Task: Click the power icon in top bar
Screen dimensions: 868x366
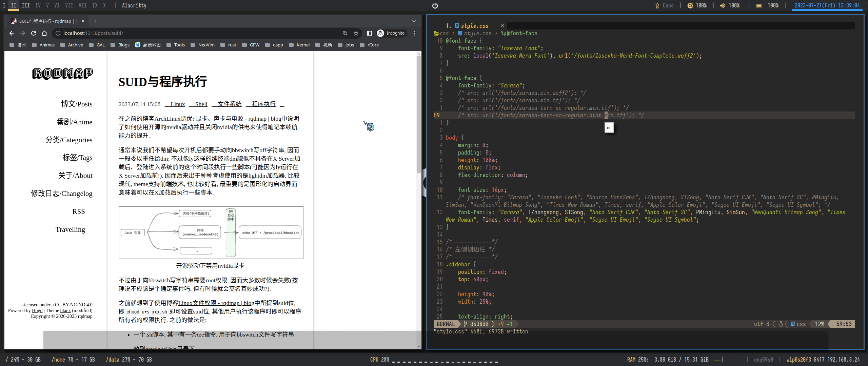Action: pos(435,5)
